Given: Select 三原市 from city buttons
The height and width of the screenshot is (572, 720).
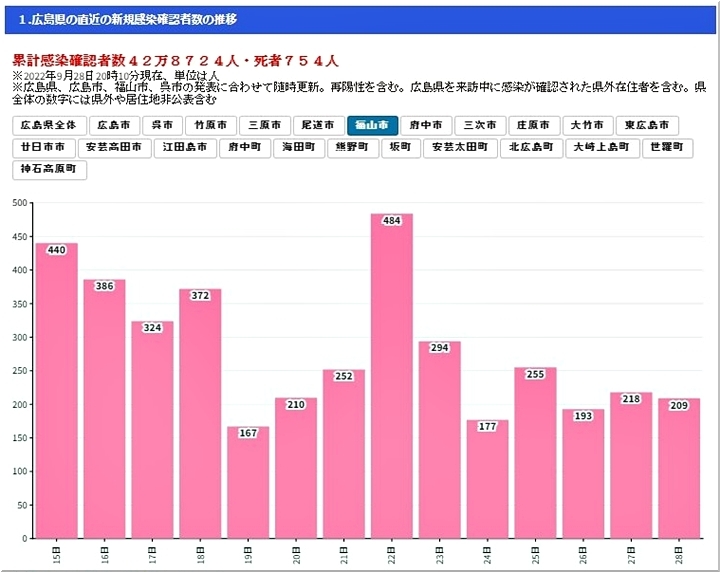Looking at the screenshot, I should tap(265, 126).
